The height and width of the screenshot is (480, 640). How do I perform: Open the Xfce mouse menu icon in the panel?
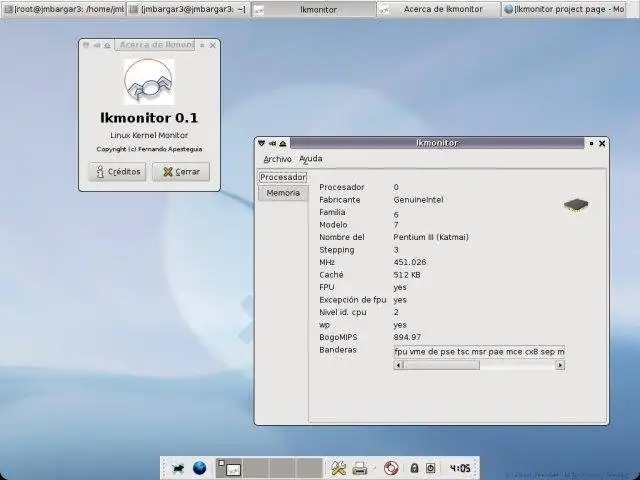178,468
